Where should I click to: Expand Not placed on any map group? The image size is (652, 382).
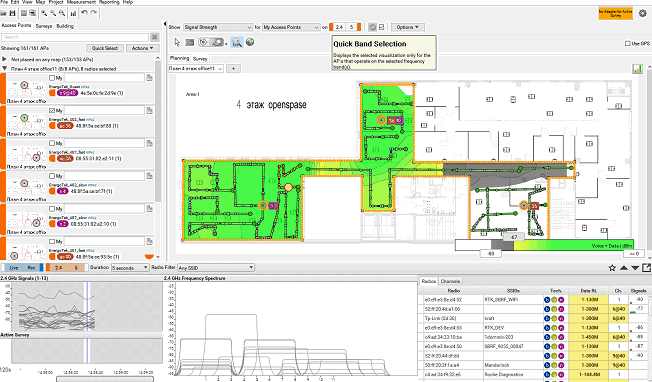tap(5, 59)
